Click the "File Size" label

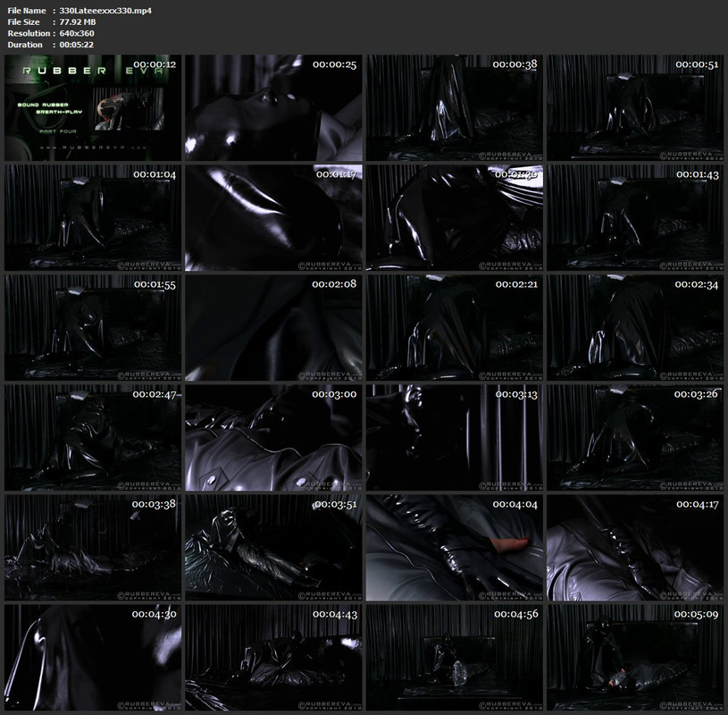coord(24,21)
